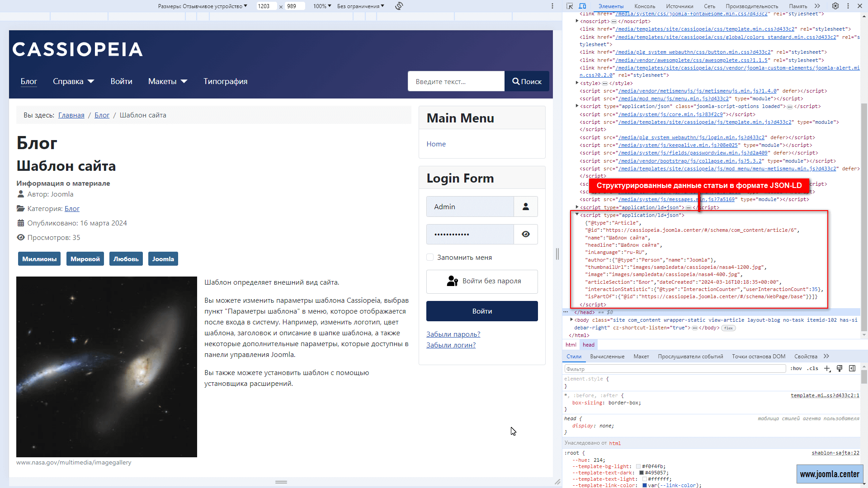Toggle the device toolbar icon
This screenshot has height=488, width=868.
click(x=583, y=6)
